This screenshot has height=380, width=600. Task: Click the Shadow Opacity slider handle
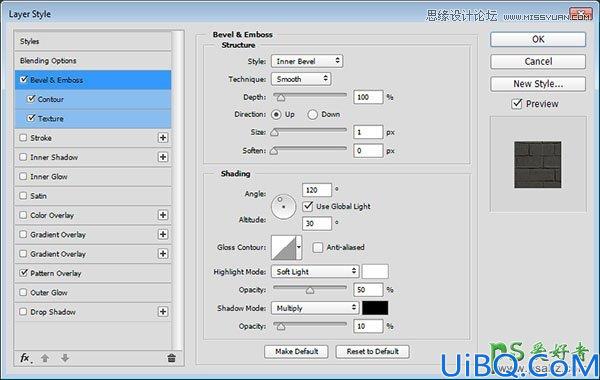[281, 326]
